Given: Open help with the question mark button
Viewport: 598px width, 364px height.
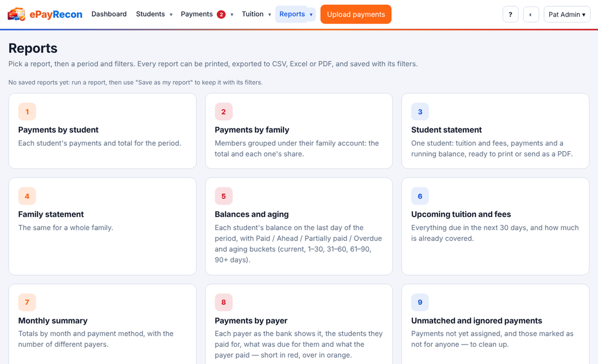Looking at the screenshot, I should tap(510, 14).
